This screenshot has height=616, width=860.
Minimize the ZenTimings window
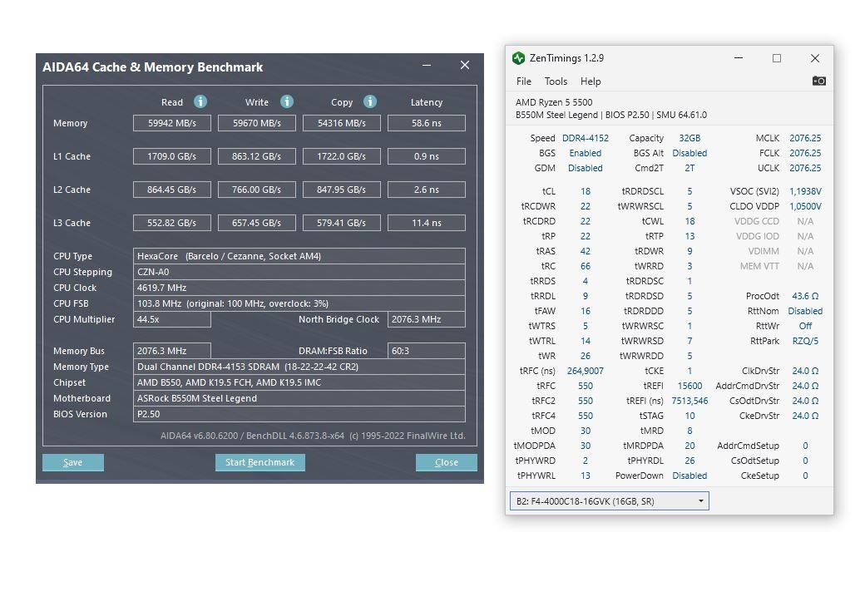(x=739, y=58)
